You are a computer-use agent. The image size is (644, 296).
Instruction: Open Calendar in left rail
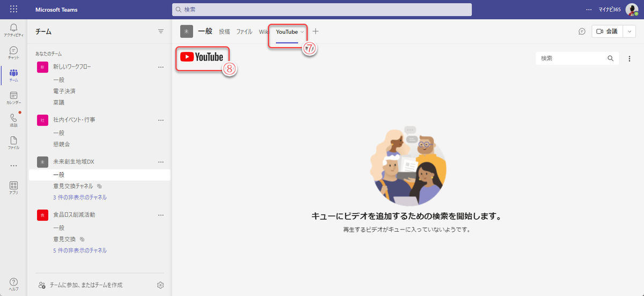pos(13,98)
